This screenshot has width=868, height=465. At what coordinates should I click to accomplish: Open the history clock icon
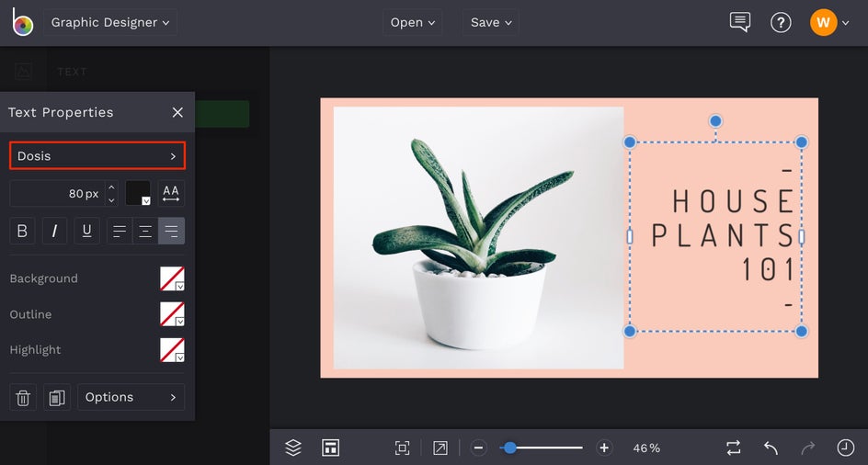pyautogui.click(x=845, y=448)
